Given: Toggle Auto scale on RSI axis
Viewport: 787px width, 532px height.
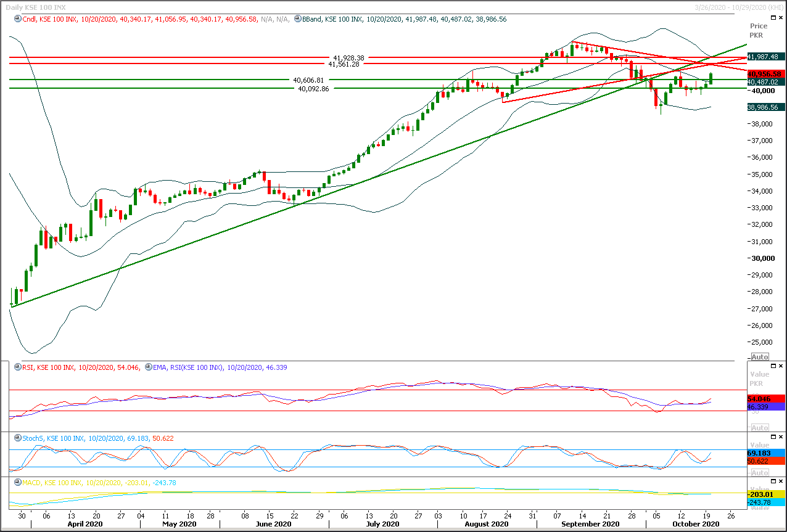Looking at the screenshot, I should point(760,427).
